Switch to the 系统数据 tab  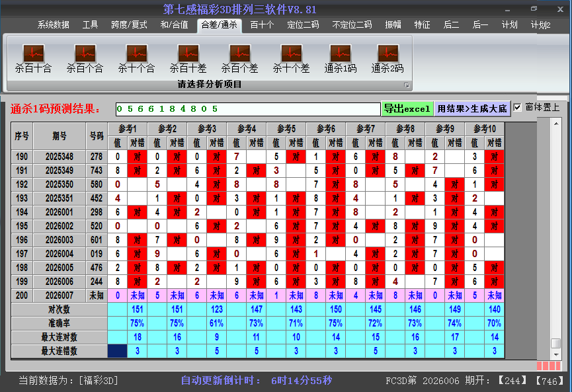[x=53, y=25]
